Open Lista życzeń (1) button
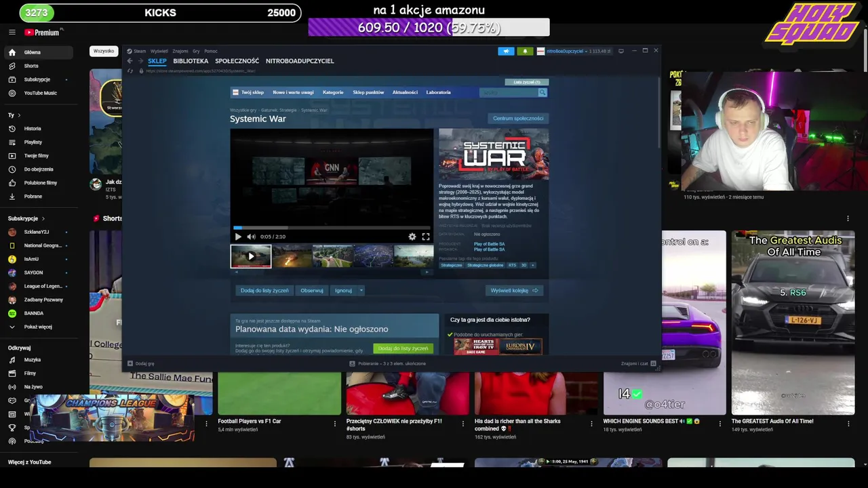 click(x=526, y=82)
